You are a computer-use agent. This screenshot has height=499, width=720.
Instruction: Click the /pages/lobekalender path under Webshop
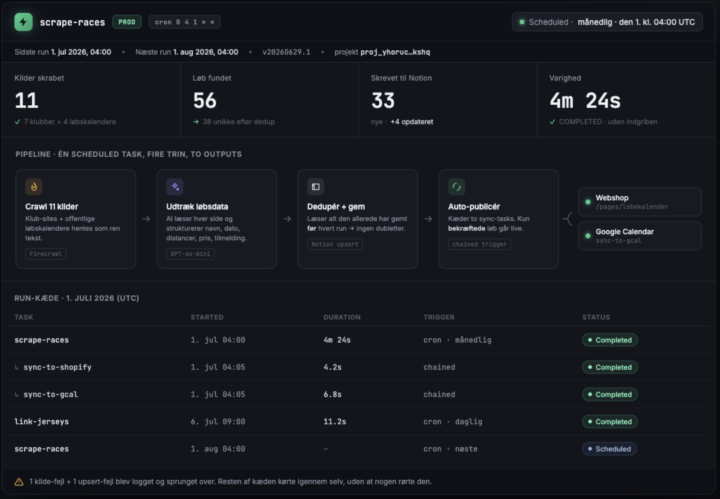pos(632,207)
